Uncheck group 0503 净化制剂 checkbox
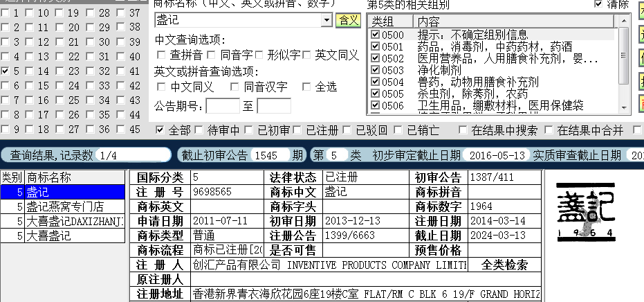The width and height of the screenshot is (644, 302). pos(375,69)
